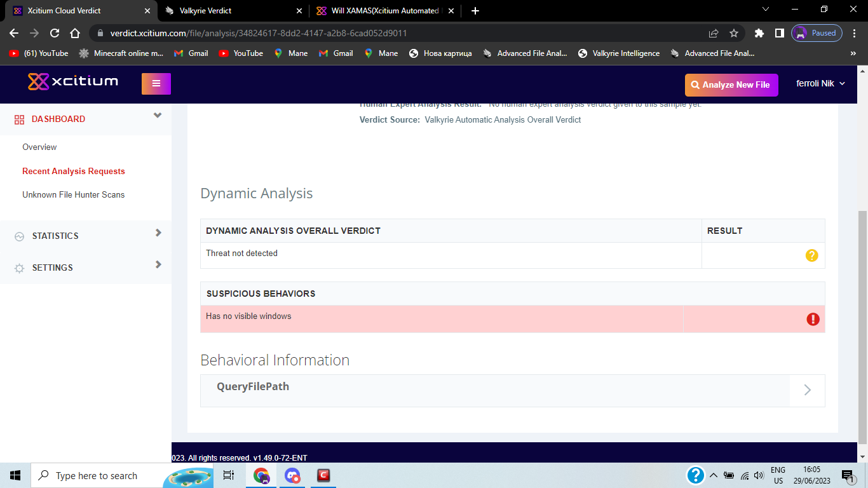Click the ENG US language indicator

[778, 475]
